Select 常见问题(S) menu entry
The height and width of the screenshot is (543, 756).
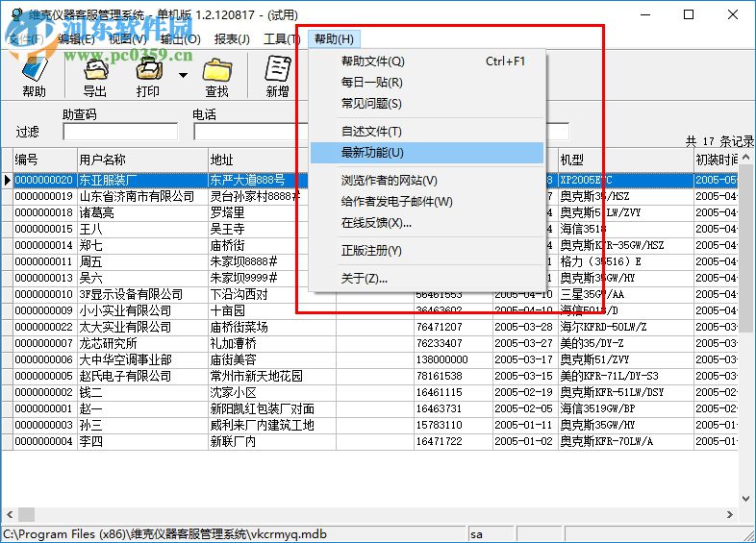(x=427, y=104)
